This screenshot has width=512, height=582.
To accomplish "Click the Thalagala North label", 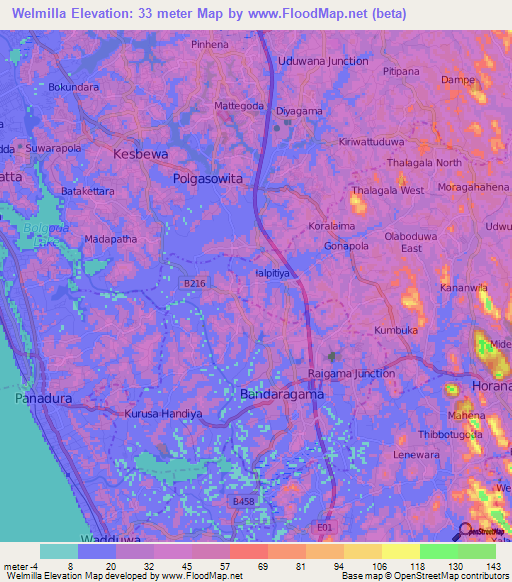I will [x=424, y=163].
